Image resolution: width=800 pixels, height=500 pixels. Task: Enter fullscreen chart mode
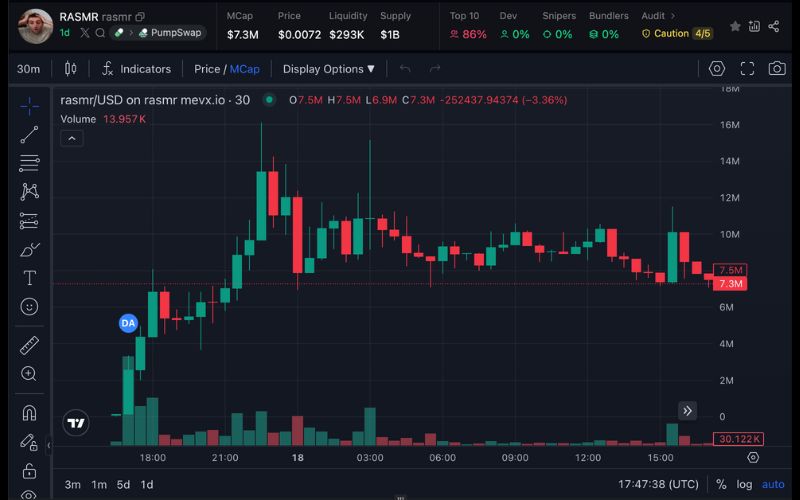tap(747, 68)
